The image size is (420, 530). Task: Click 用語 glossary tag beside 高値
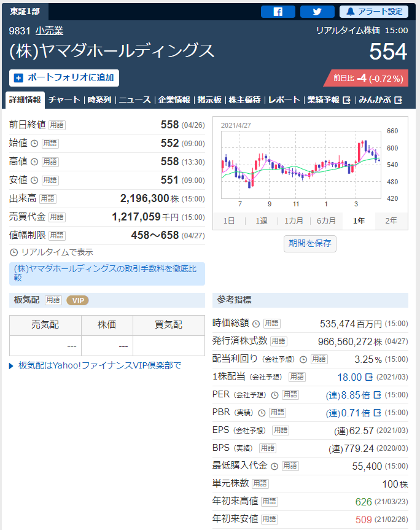tap(50, 162)
